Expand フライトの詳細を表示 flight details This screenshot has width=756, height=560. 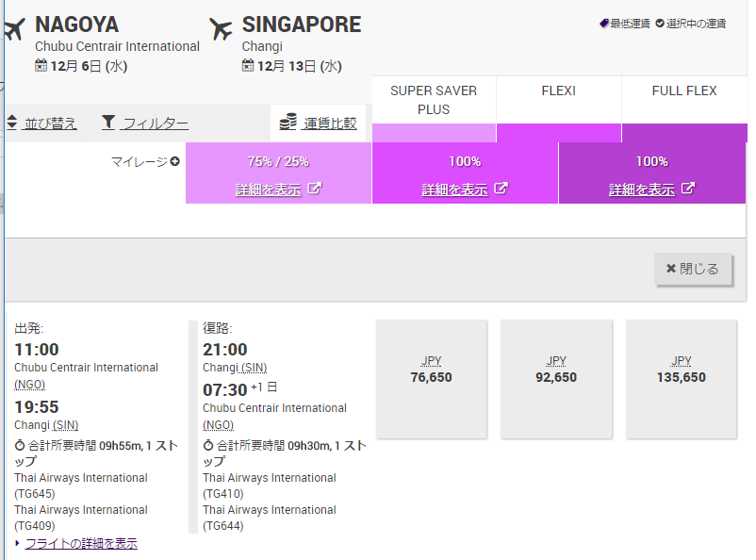(80, 543)
